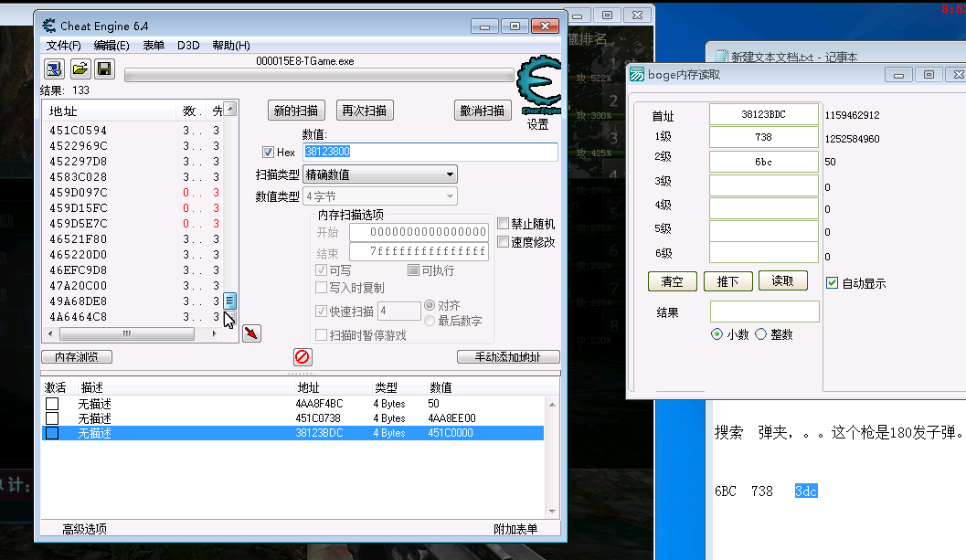
Task: Enable the 速度修改 checkbox
Action: [503, 241]
